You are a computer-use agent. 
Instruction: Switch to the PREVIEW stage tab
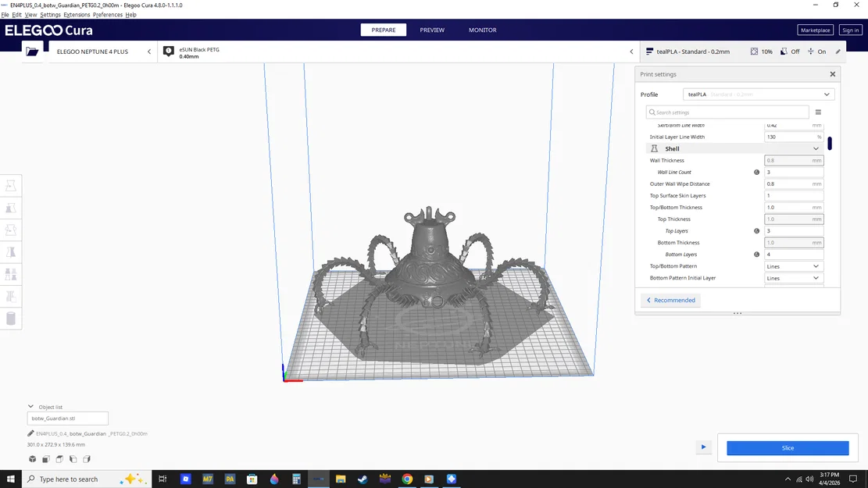[x=432, y=30]
